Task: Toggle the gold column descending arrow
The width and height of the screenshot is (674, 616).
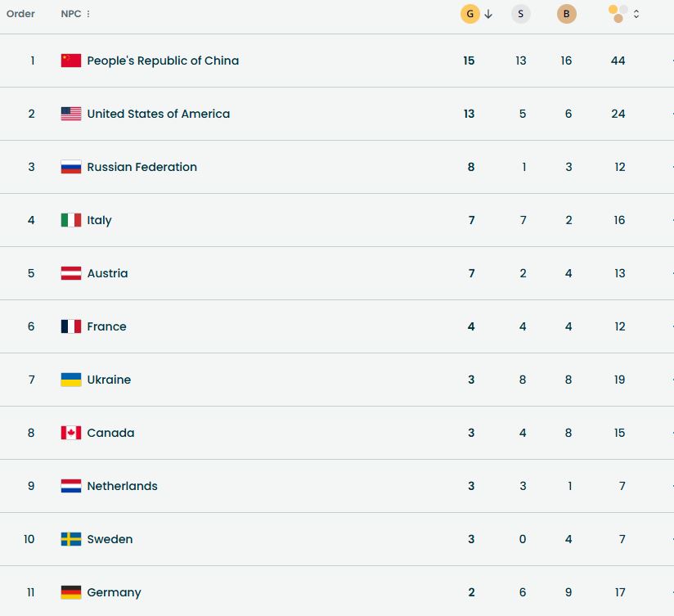Action: [x=488, y=14]
